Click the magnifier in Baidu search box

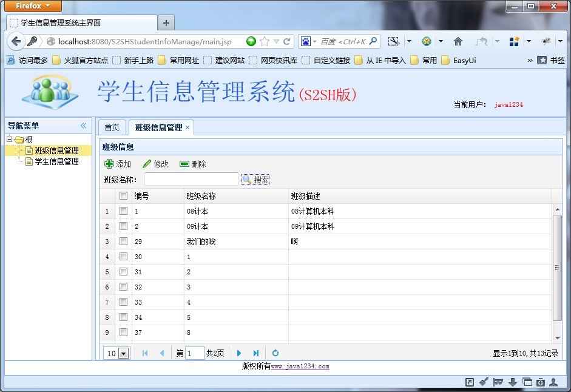(373, 41)
